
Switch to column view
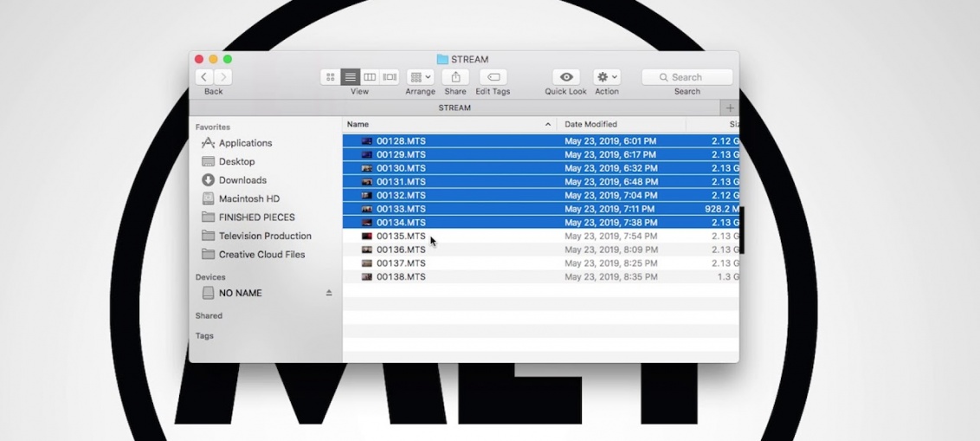coord(370,77)
